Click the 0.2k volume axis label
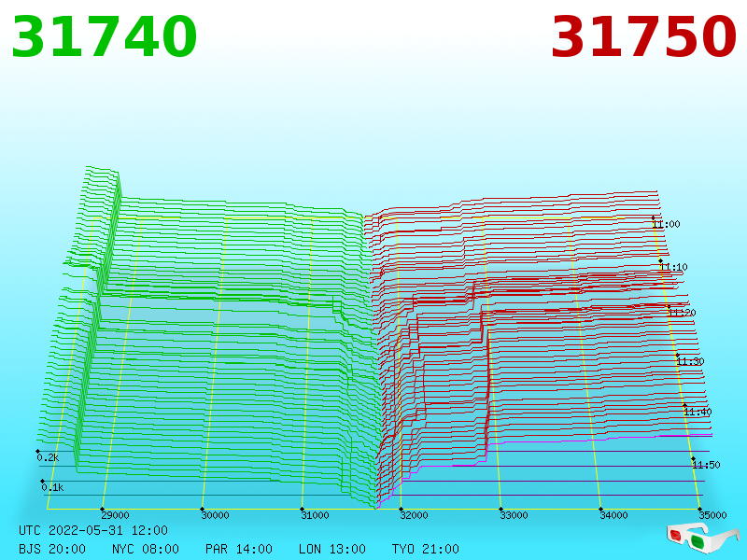The height and width of the screenshot is (560, 747). coord(48,457)
